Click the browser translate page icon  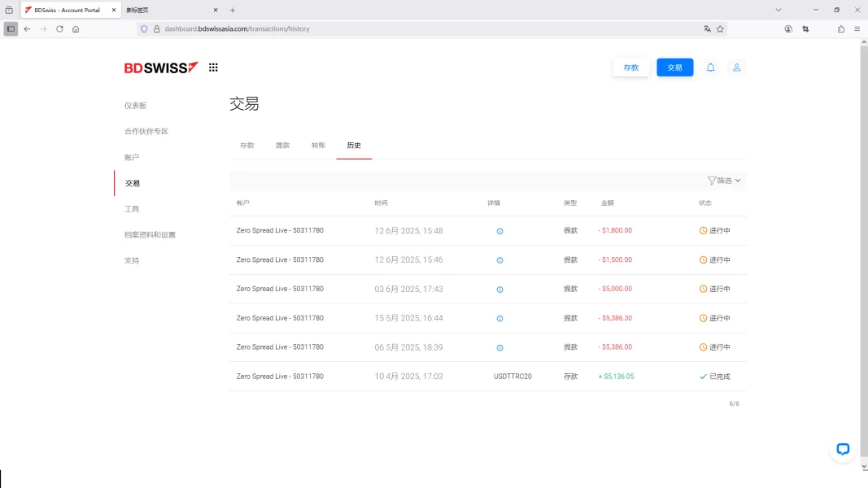point(707,28)
